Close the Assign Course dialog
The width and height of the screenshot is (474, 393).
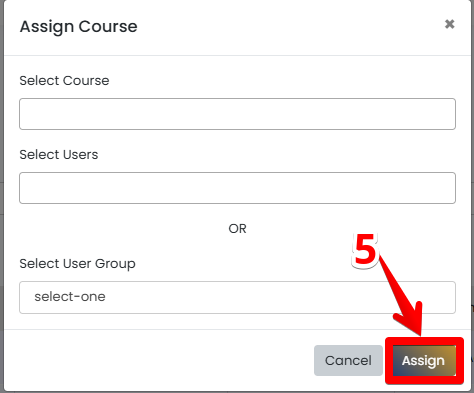449,24
